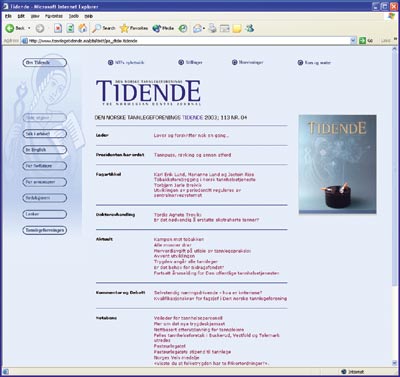Open the Tools menu
The height and width of the screenshot is (377, 400).
[x=74, y=16]
